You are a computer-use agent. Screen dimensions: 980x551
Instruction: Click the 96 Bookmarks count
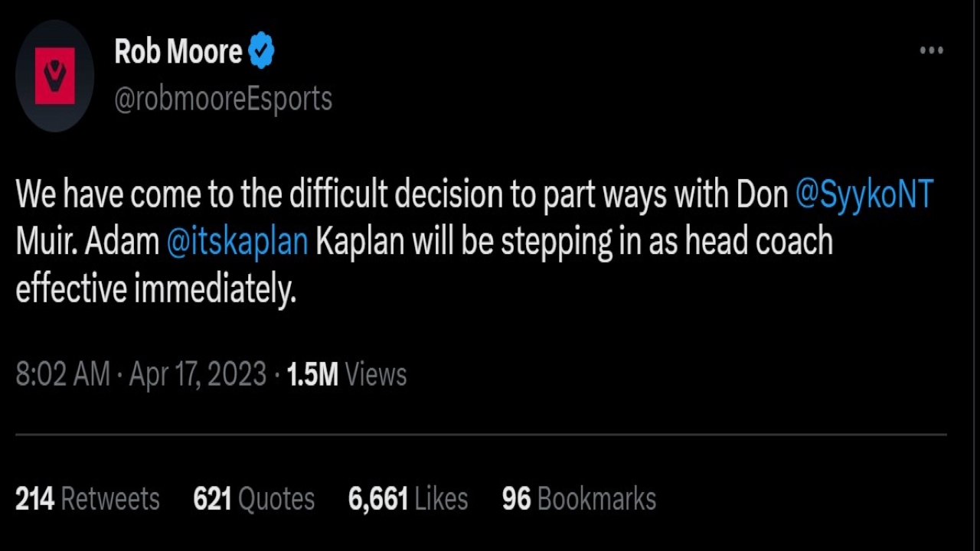click(x=579, y=499)
